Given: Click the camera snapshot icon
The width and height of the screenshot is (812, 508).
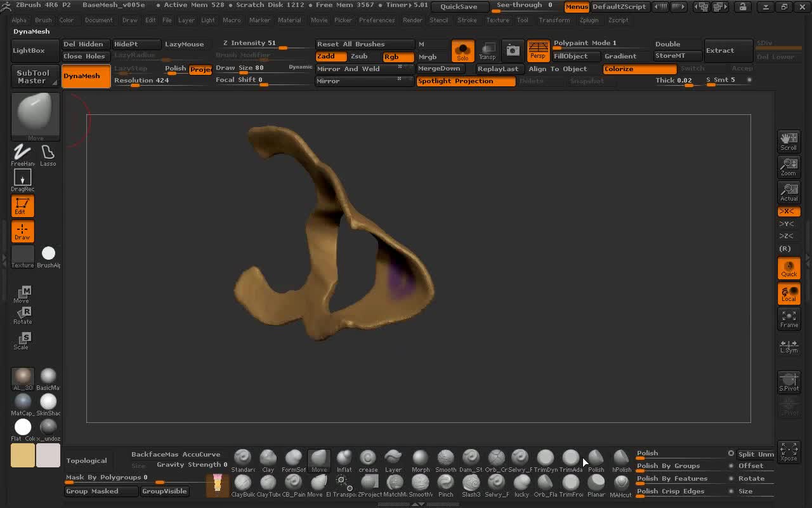Looking at the screenshot, I should (513, 50).
